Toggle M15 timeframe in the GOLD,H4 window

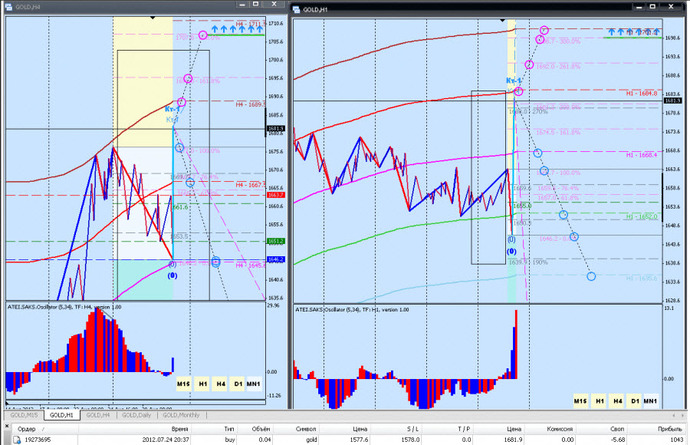184,384
